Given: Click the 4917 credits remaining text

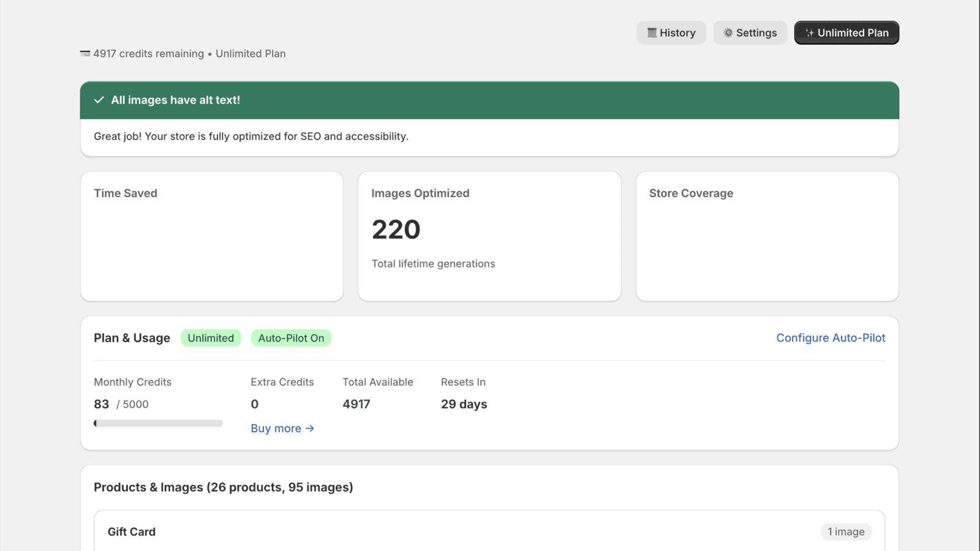Looking at the screenshot, I should 148,53.
